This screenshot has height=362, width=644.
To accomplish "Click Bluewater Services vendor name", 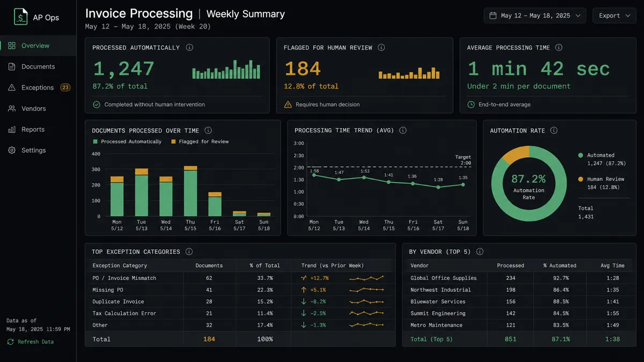I will point(438,301).
